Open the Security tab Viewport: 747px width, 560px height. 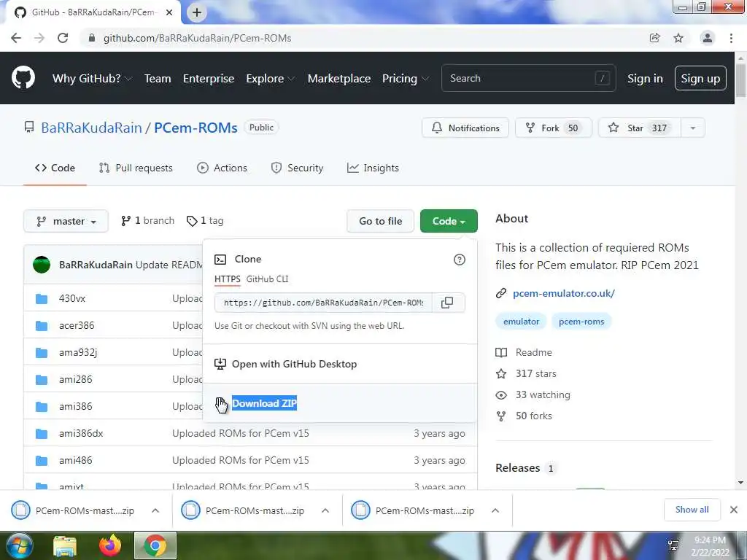click(x=298, y=168)
